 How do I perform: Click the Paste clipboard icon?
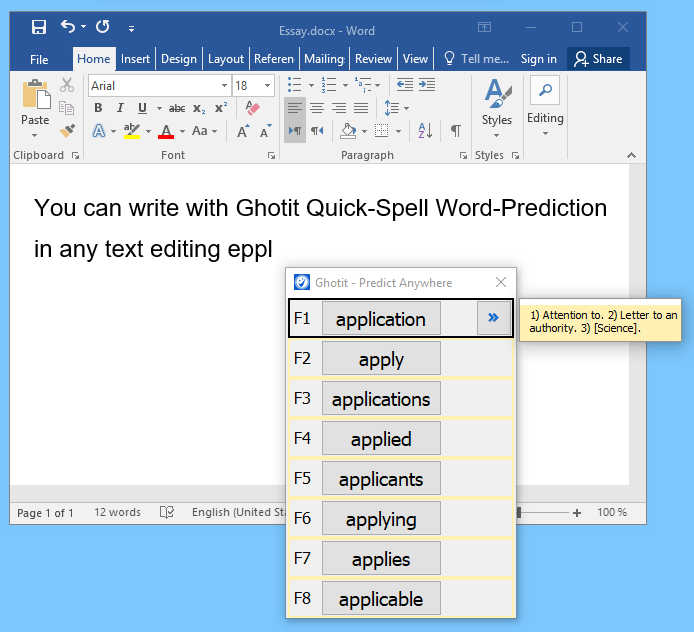[35, 94]
